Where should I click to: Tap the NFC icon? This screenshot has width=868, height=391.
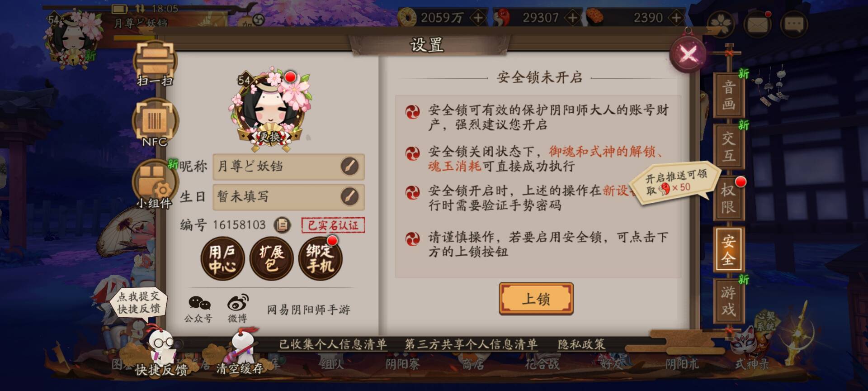click(155, 122)
